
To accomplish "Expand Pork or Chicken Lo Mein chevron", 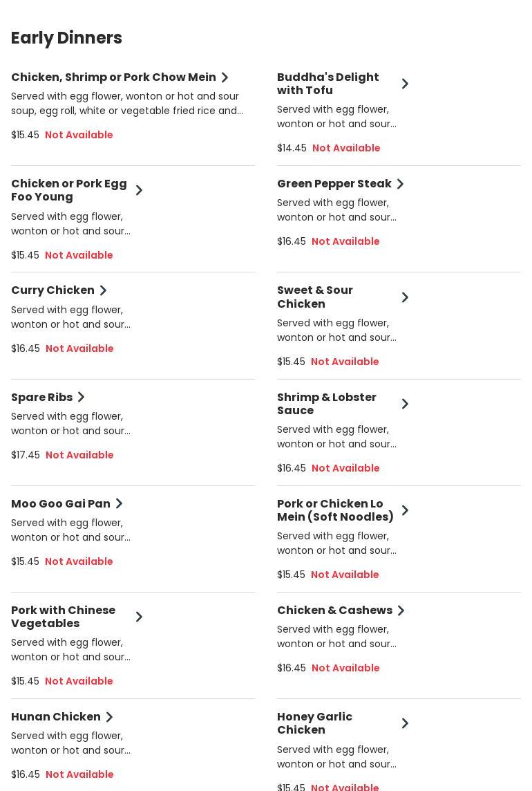I will (x=405, y=510).
